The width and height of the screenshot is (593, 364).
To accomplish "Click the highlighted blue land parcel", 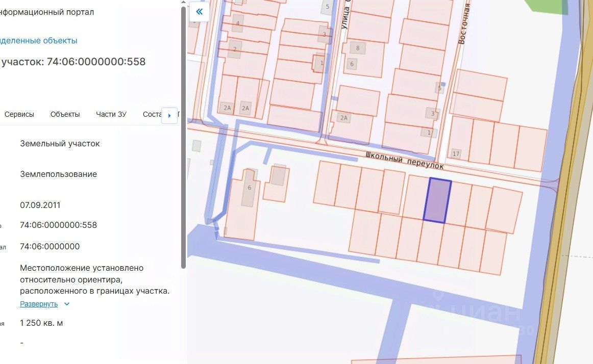I will pyautogui.click(x=438, y=200).
